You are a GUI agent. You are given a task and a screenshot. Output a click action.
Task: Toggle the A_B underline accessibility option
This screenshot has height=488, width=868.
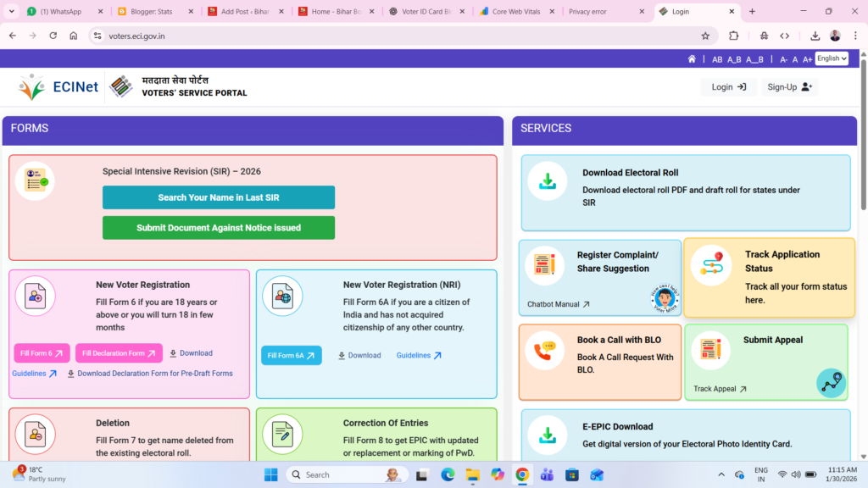[732, 58]
